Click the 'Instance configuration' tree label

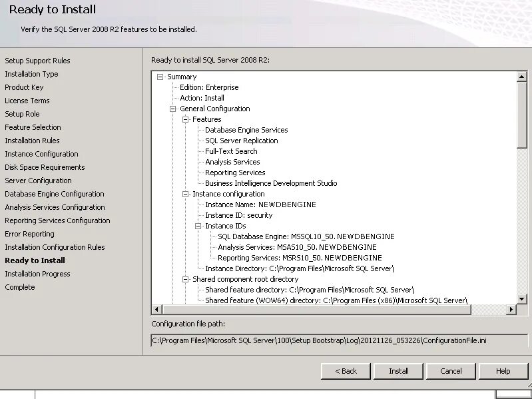coord(228,194)
